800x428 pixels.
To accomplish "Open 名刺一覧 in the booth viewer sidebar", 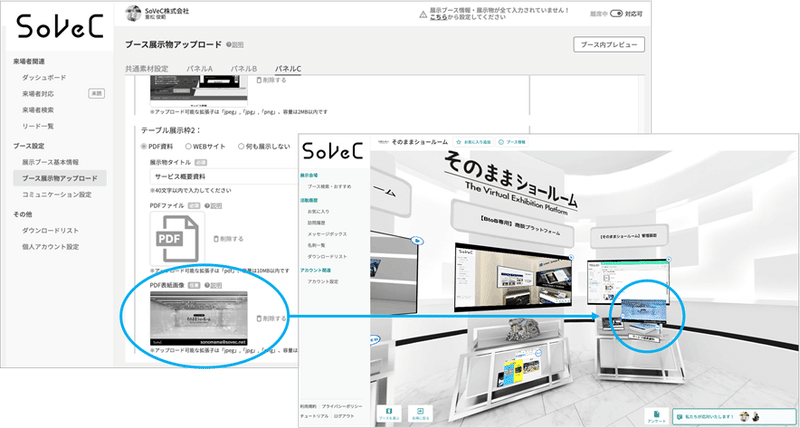I will click(x=316, y=245).
